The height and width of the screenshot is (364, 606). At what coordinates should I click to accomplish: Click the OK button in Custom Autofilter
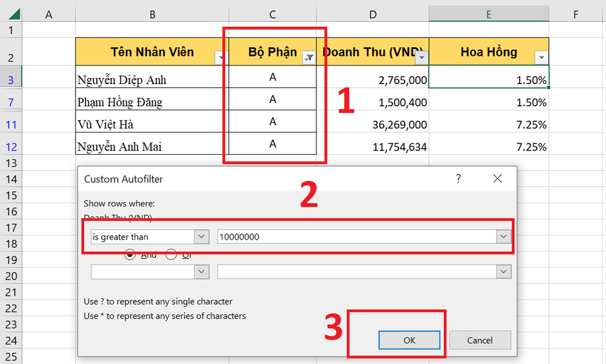coord(409,340)
